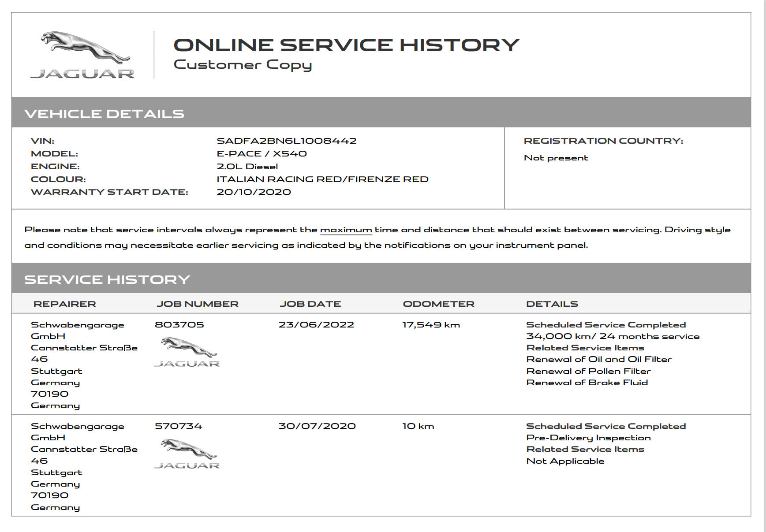Click the underlined word maximum in the note
Screen dimensions: 766x532
(346, 230)
